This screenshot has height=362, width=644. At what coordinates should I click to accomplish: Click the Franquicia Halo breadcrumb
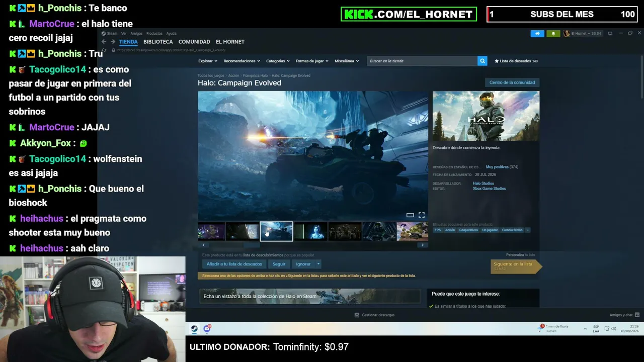[x=256, y=75]
